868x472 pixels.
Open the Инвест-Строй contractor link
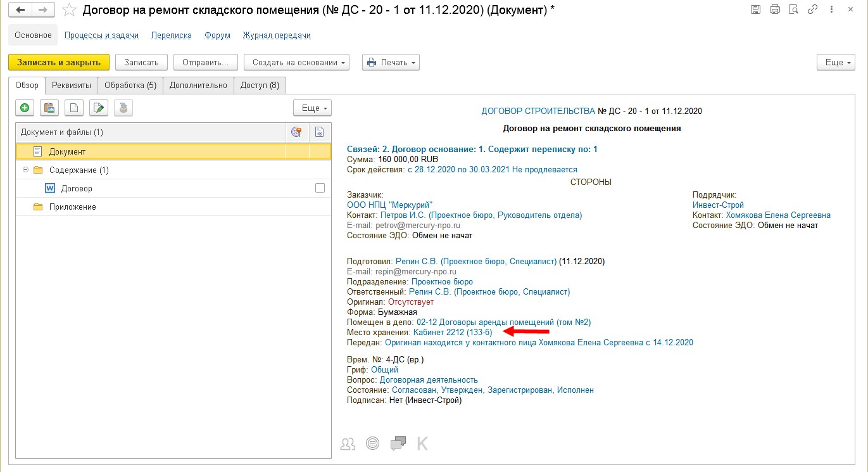point(718,205)
